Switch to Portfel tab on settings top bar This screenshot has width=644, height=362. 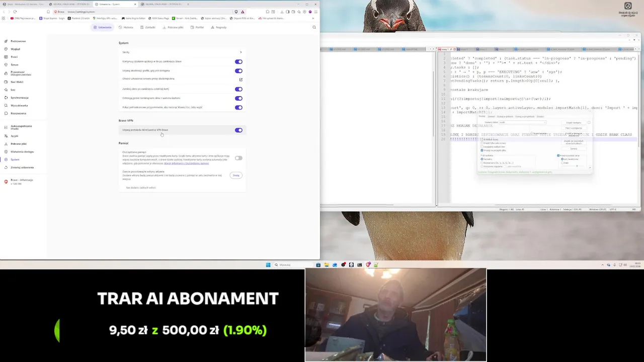tap(197, 27)
